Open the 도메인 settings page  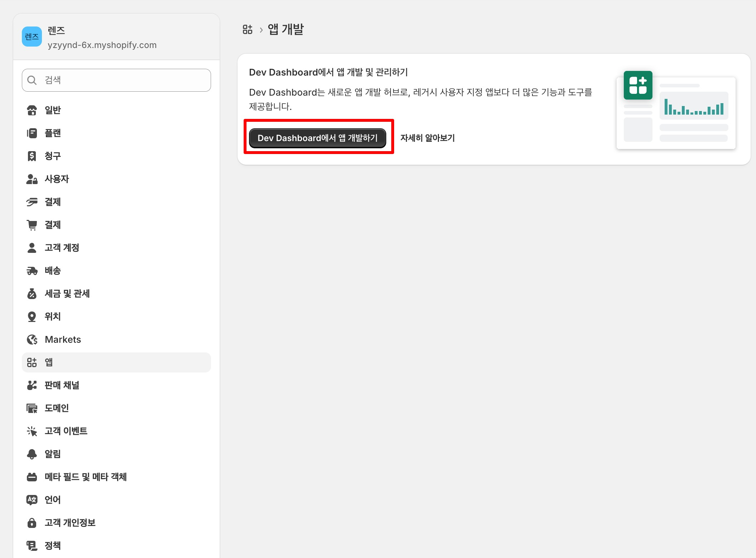[x=57, y=408]
